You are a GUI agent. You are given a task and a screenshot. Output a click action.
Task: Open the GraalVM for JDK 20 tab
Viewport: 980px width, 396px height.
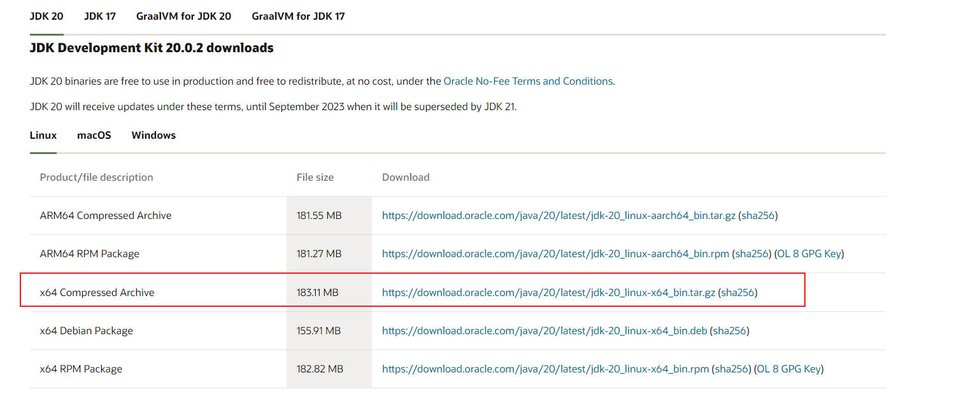[x=183, y=16]
